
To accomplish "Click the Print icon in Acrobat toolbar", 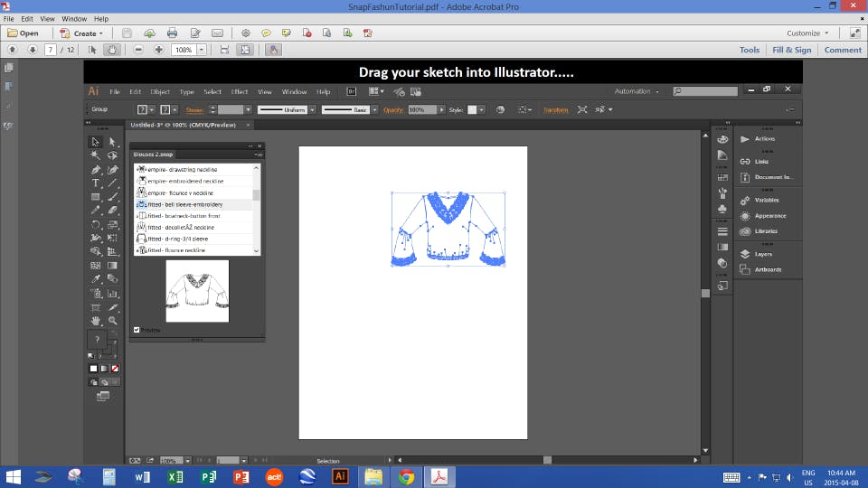I will pos(172,33).
